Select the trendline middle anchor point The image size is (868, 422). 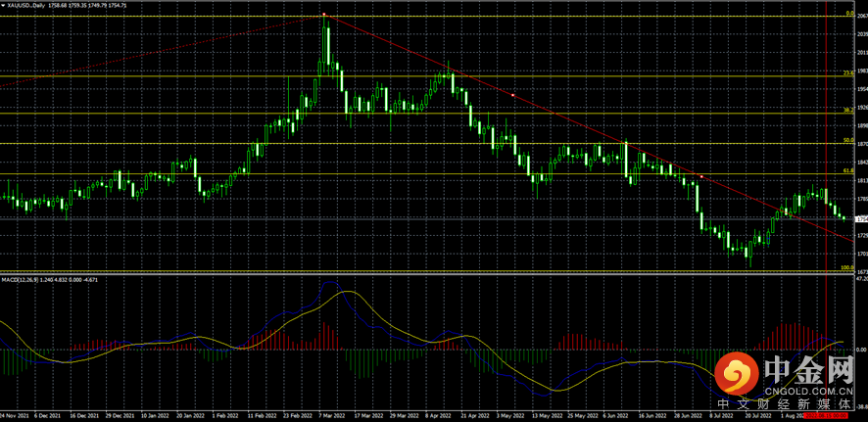pyautogui.click(x=512, y=95)
